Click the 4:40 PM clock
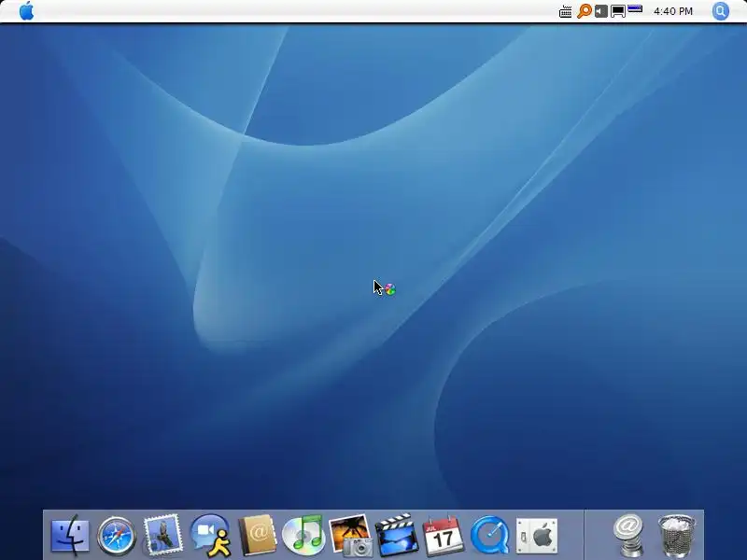 coord(672,11)
